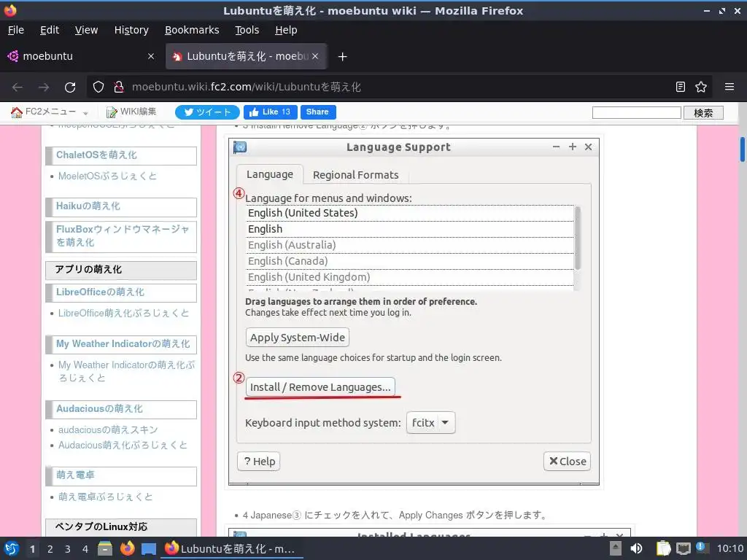
Task: Click the Facebook Share button
Action: point(318,112)
